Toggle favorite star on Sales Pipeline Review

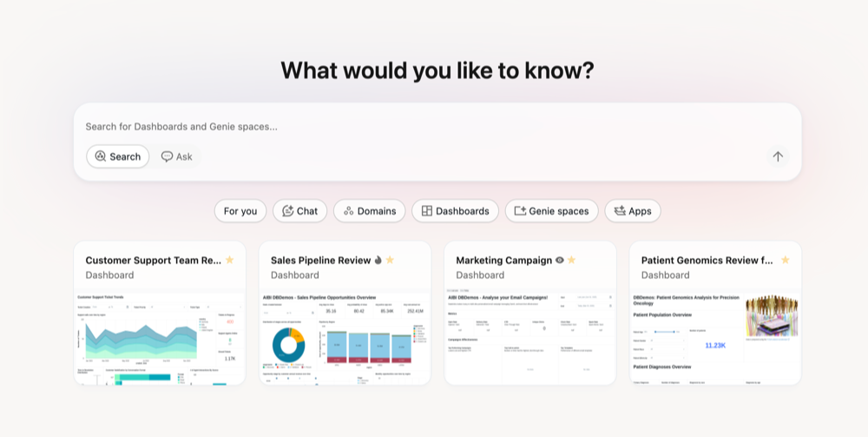point(391,260)
